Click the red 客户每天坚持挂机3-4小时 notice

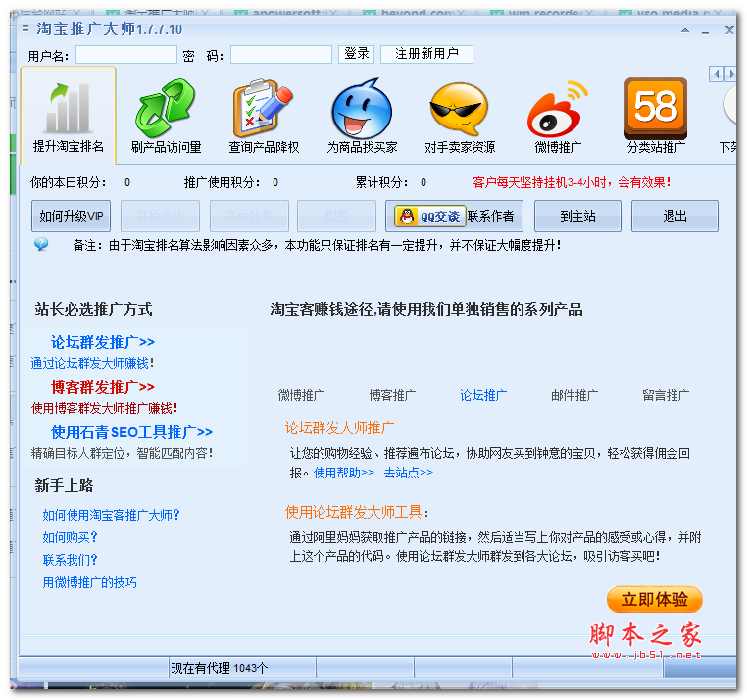572,182
